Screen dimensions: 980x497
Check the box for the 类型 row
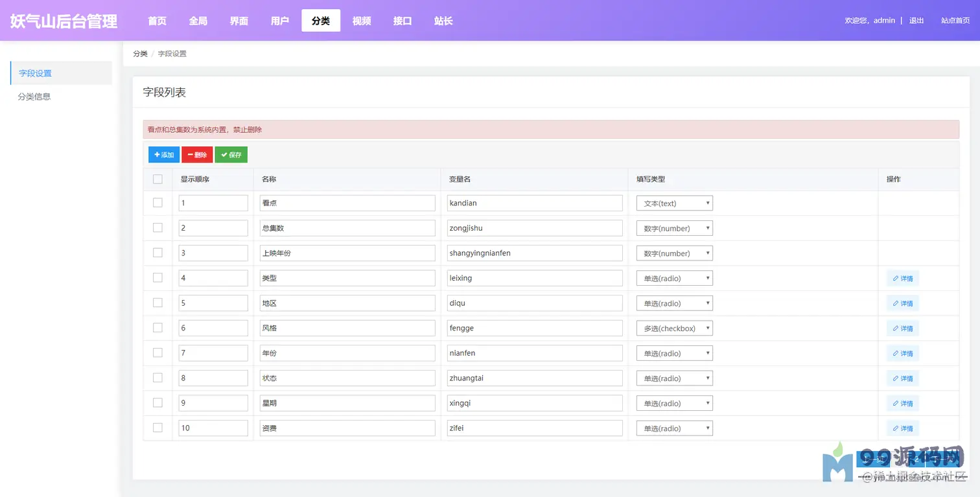[x=157, y=277]
